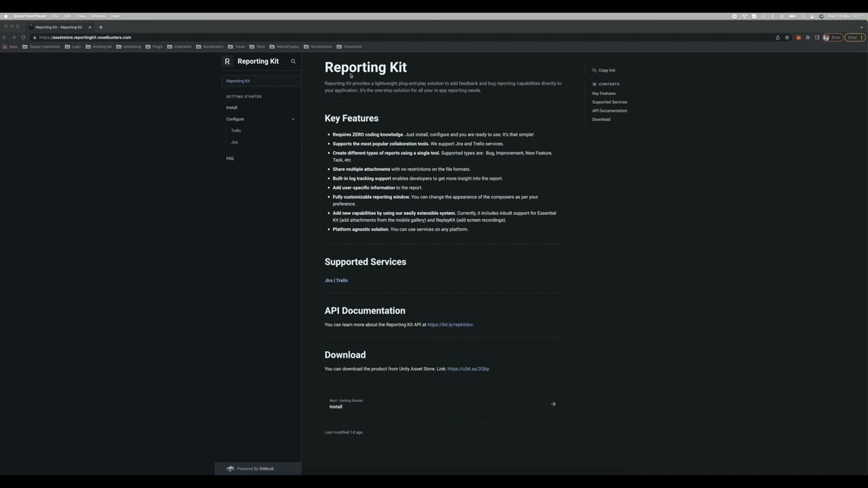Open the Reading list bookmarks folder
Screen dimensions: 868x488
98,47
